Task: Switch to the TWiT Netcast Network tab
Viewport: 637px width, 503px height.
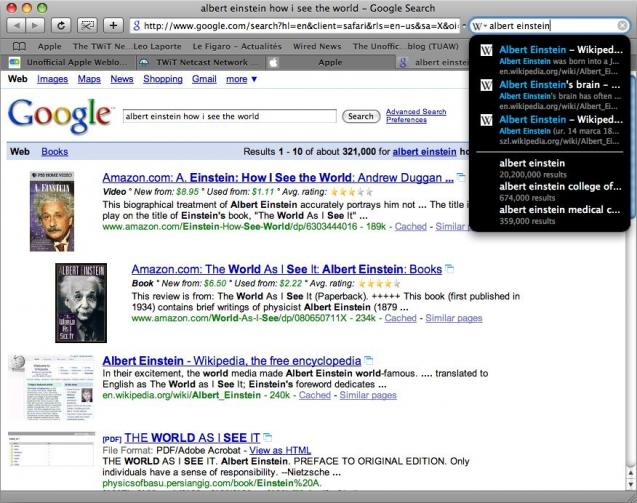Action: click(202, 62)
